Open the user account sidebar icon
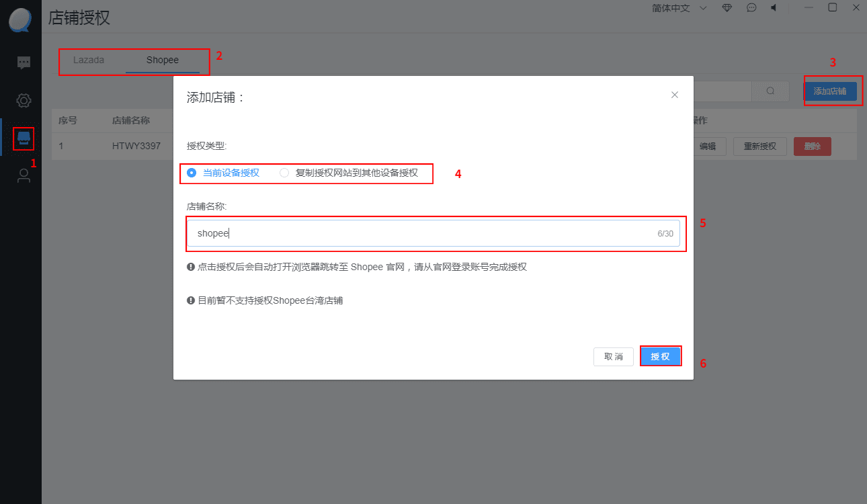This screenshot has width=867, height=504. (24, 175)
